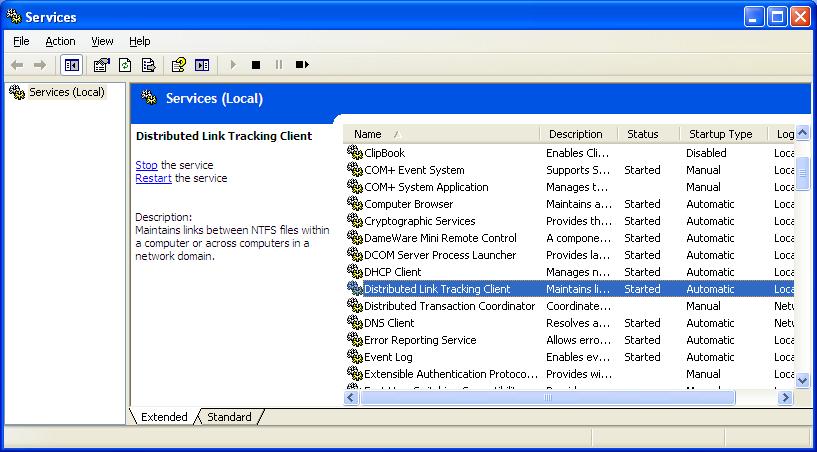Image resolution: width=817 pixels, height=452 pixels.
Task: Click the Services gear icon in the title bar
Action: click(x=14, y=17)
